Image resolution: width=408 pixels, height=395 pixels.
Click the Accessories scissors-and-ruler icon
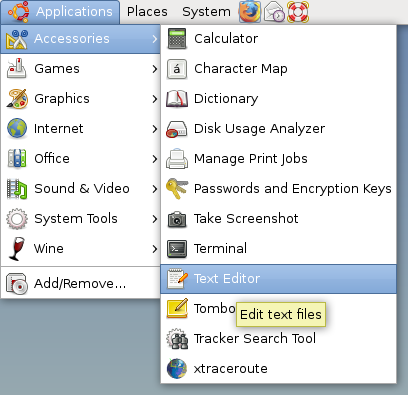click(17, 39)
